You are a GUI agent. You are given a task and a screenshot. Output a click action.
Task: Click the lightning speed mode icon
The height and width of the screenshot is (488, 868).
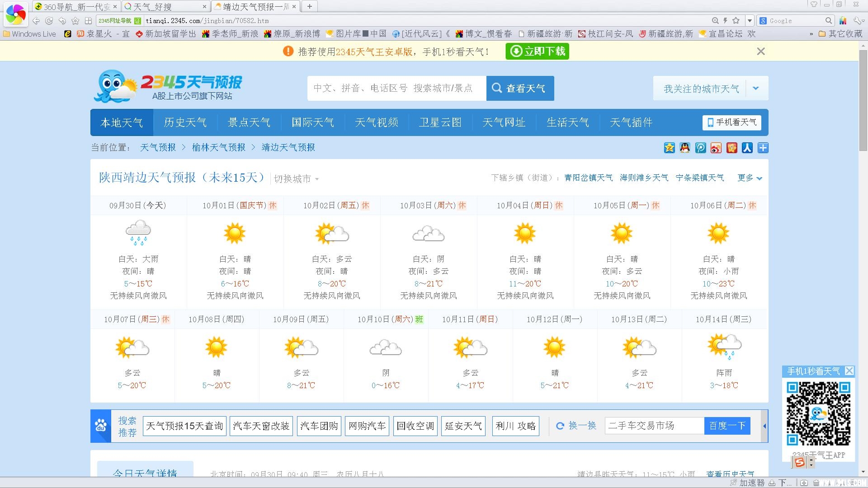click(x=725, y=21)
